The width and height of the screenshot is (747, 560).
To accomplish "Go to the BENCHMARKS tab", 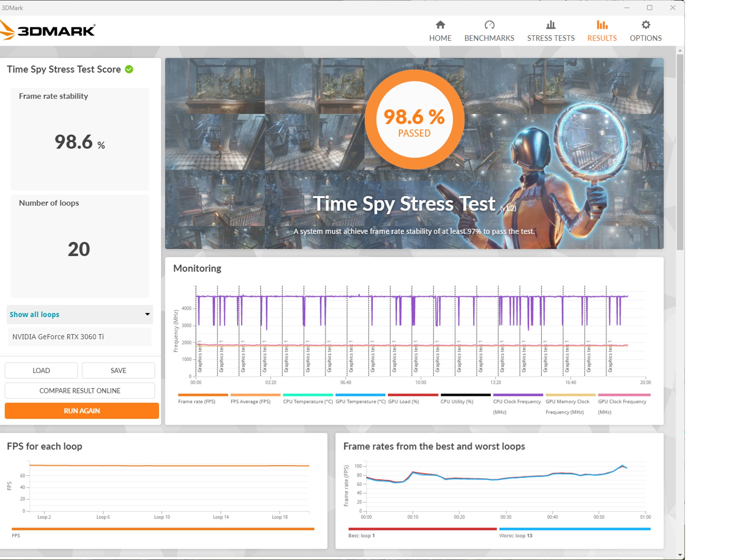I will point(489,38).
